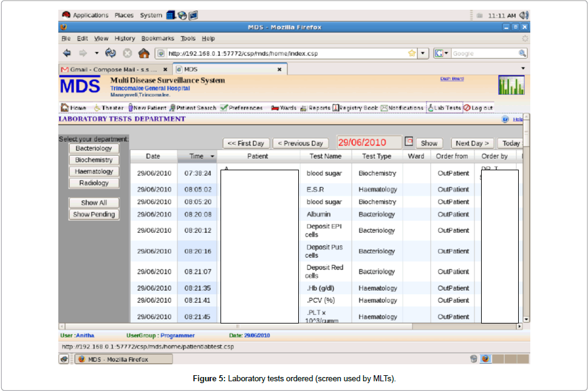
Task: Open Preferences in navigation bar
Action: pyautogui.click(x=241, y=108)
